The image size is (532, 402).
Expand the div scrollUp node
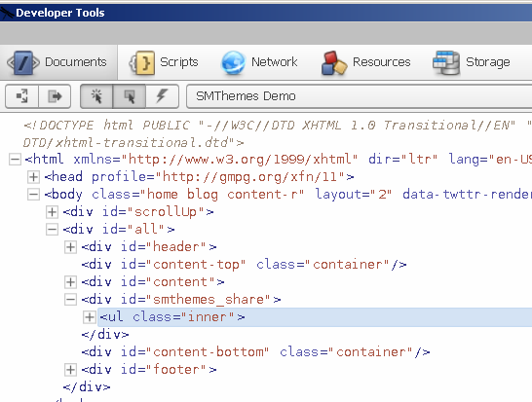pos(52,212)
